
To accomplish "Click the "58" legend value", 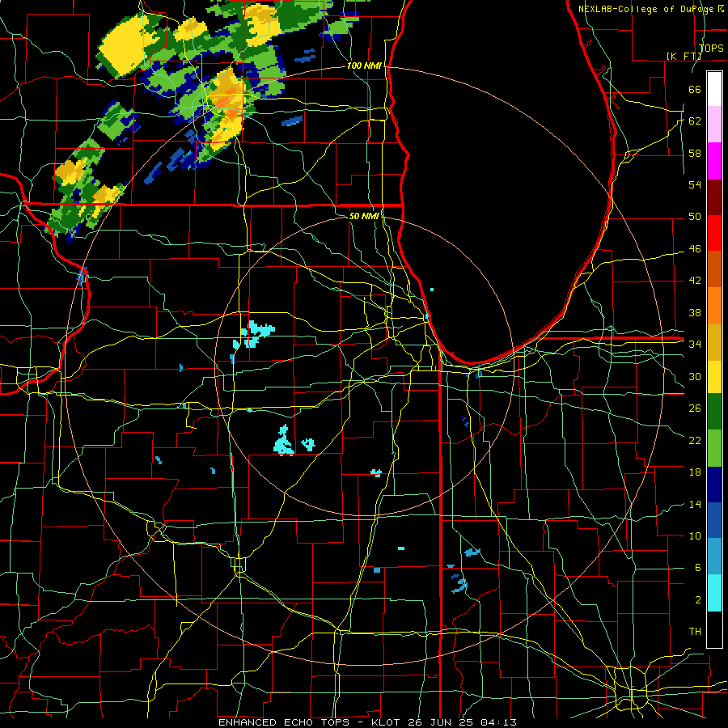I will [695, 153].
